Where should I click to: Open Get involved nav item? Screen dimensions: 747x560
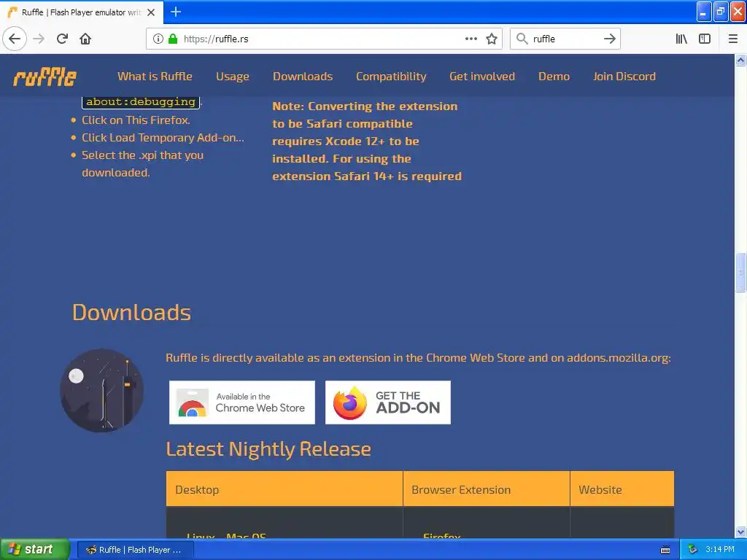click(x=482, y=76)
